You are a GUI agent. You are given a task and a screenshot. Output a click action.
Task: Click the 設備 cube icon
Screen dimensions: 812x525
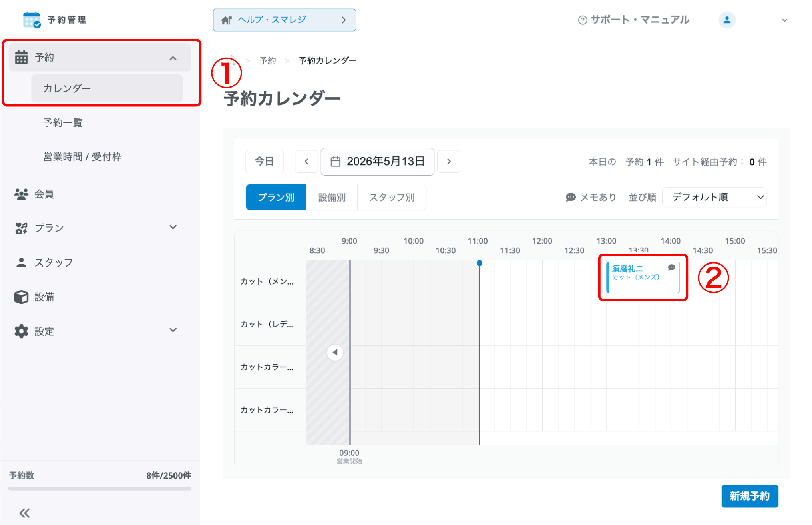point(21,297)
